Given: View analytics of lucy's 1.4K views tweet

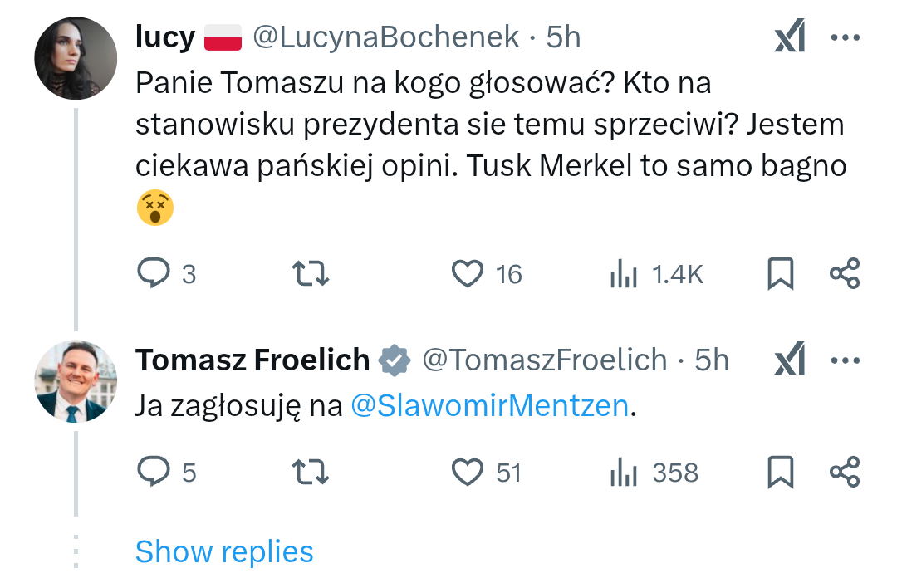Looking at the screenshot, I should pyautogui.click(x=623, y=274).
